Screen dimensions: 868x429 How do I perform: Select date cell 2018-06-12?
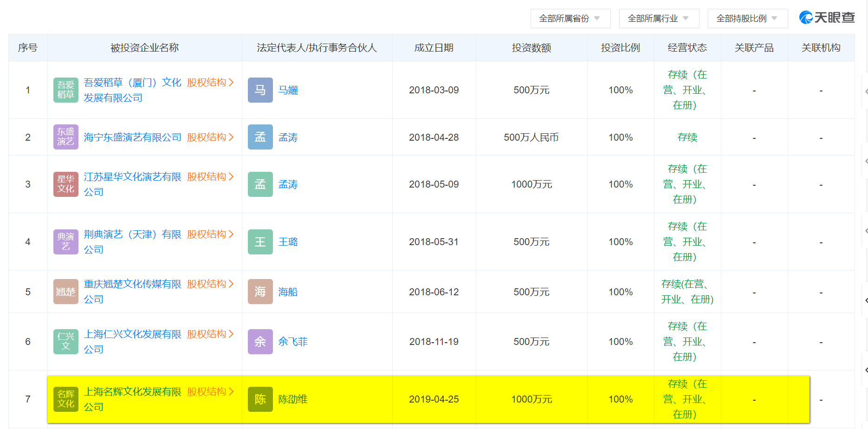(x=434, y=292)
